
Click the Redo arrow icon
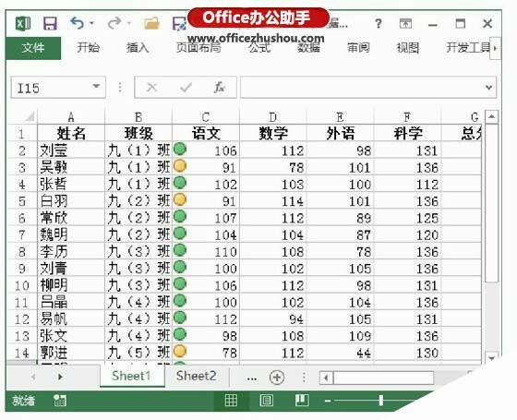coord(114,23)
